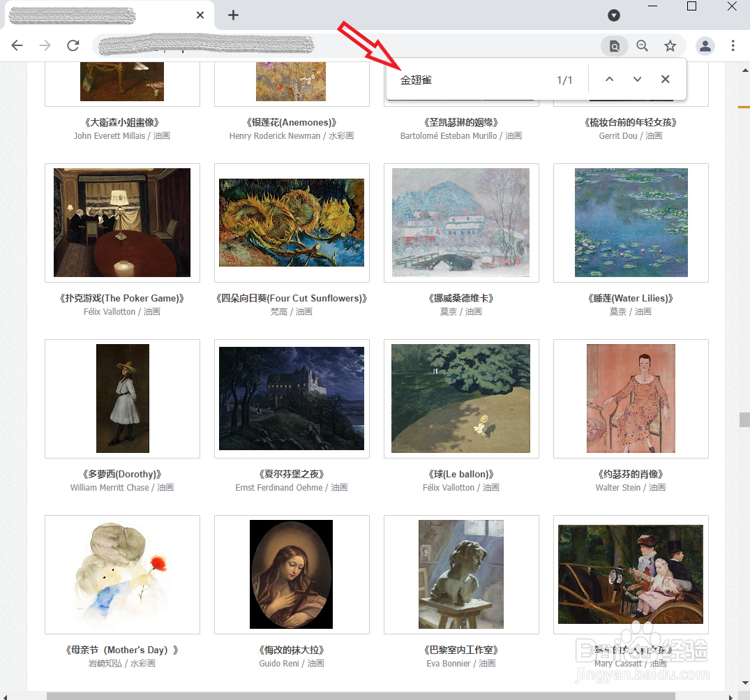This screenshot has height=700, width=750.
Task: Close the current browser tab
Action: coord(200,15)
